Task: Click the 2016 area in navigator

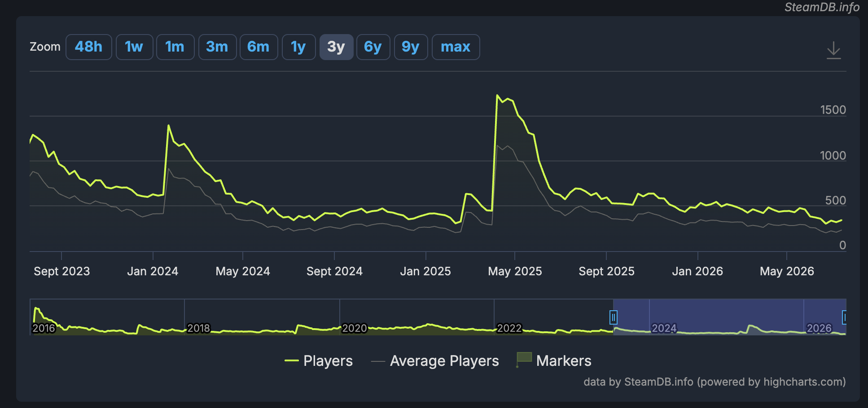Action: [x=44, y=328]
